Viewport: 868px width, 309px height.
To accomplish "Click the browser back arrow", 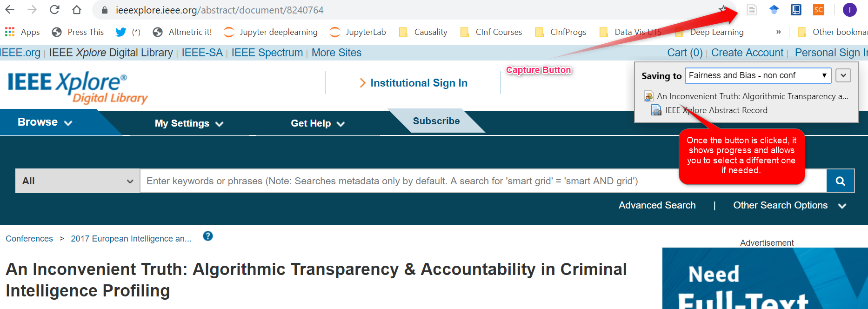I will [x=10, y=10].
